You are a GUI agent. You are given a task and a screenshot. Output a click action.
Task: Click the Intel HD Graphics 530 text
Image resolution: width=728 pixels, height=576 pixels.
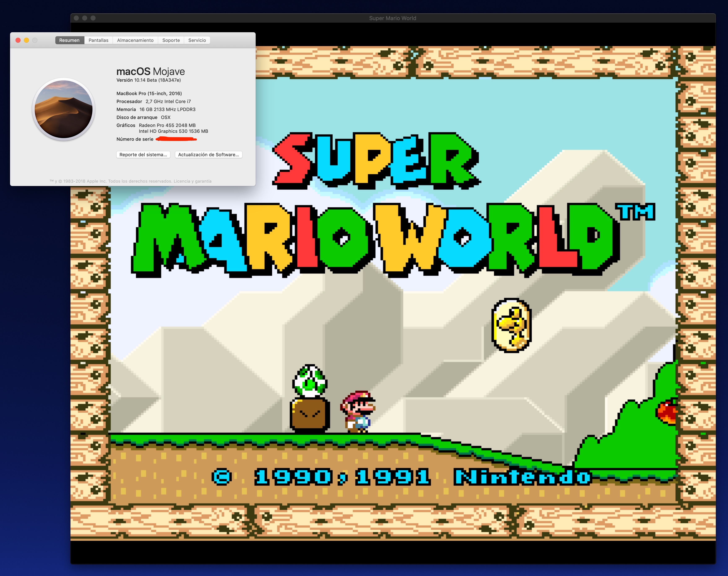(173, 131)
